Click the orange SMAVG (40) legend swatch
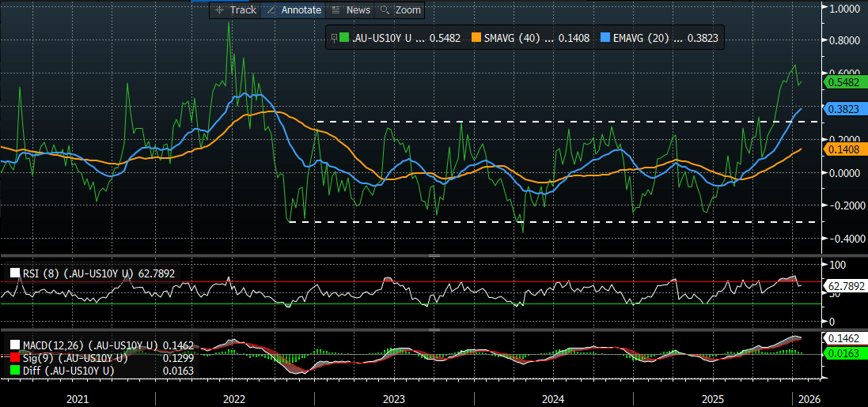 coord(476,37)
